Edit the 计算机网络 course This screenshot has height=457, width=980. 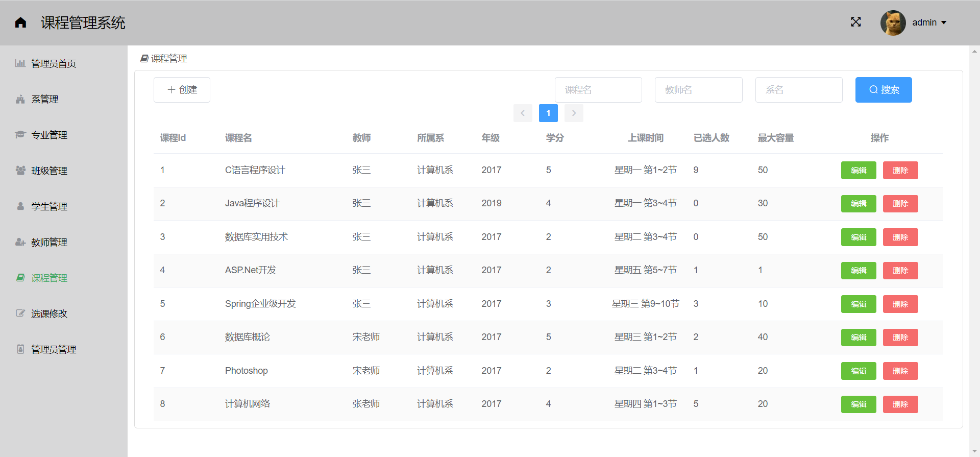pyautogui.click(x=859, y=404)
